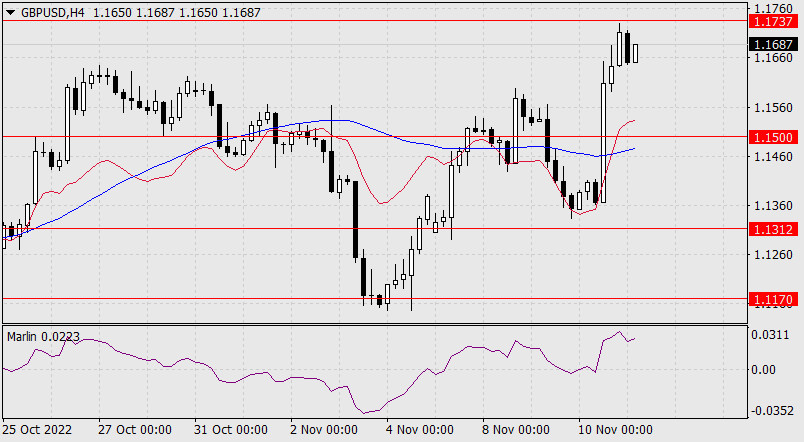The width and height of the screenshot is (804, 442).
Task: Select the 27 Oct 00:00 time axis label
Action: click(x=135, y=430)
